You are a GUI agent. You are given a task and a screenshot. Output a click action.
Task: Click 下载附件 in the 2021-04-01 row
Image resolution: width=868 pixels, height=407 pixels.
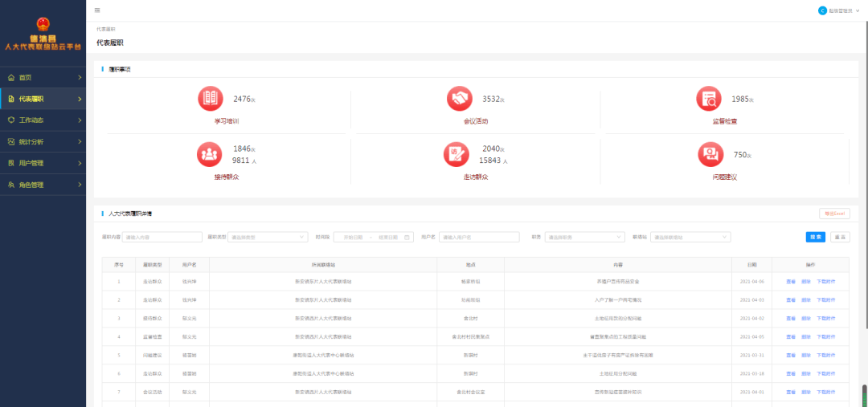(826, 392)
